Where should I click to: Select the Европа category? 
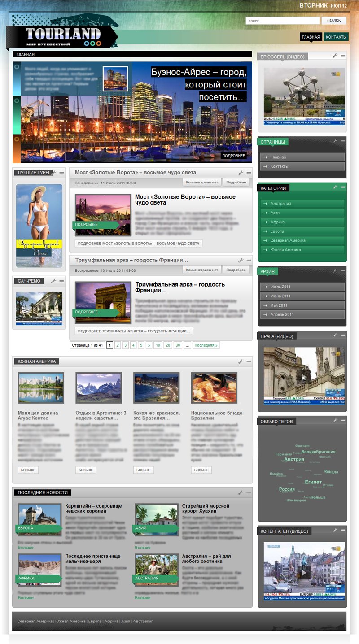coord(302,231)
